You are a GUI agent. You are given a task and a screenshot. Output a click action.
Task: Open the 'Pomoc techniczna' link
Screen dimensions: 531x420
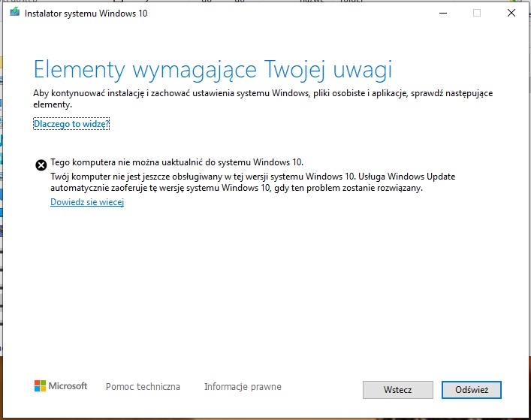pos(143,387)
